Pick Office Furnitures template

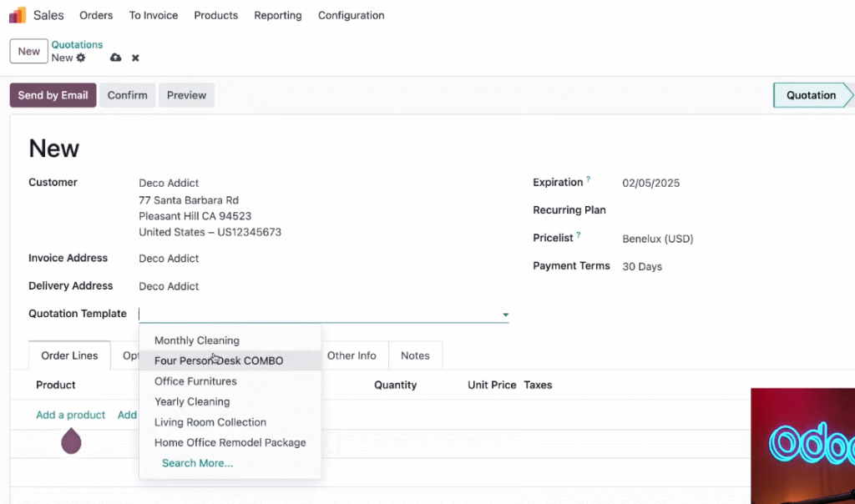point(230,381)
